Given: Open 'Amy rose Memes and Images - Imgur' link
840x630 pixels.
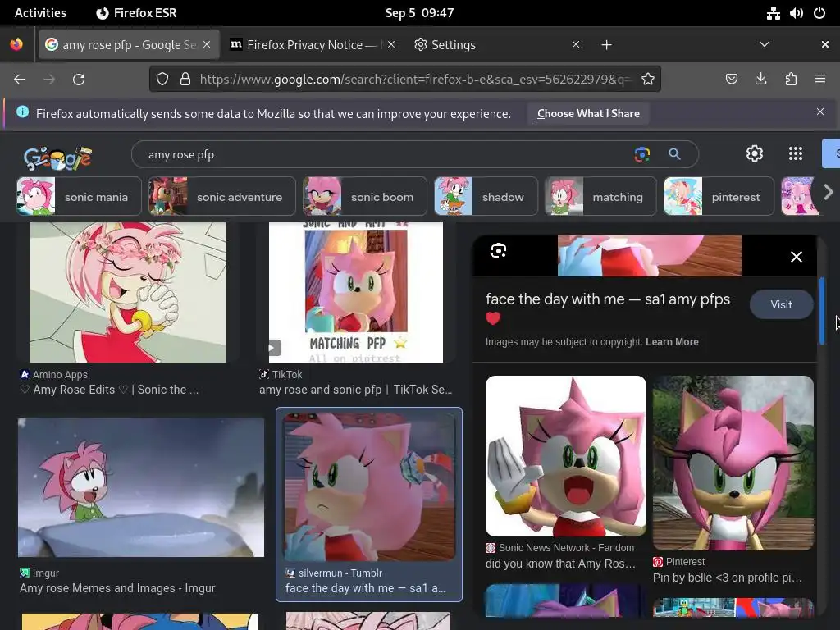Looking at the screenshot, I should coord(117,588).
